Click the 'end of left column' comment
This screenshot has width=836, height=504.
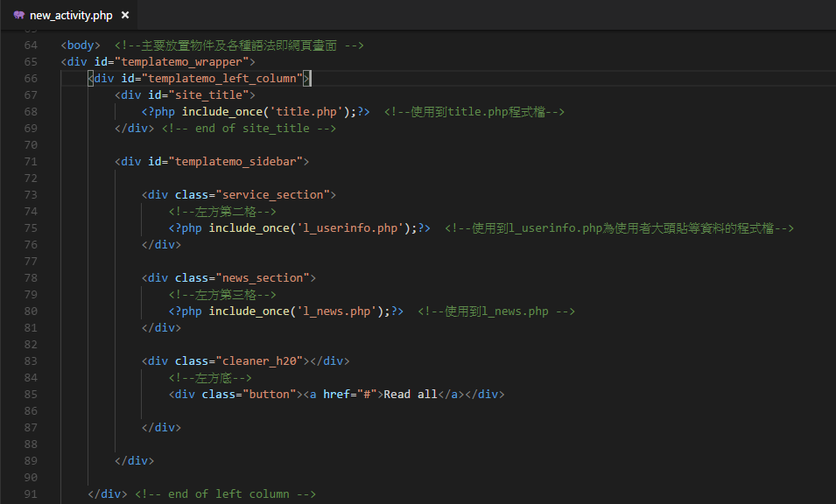coord(226,493)
